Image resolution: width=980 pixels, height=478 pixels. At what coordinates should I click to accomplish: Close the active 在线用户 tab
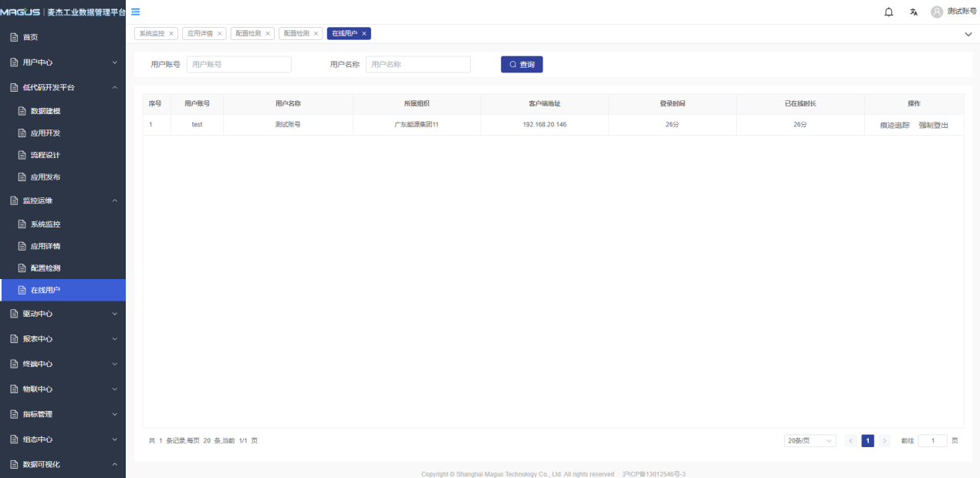pyautogui.click(x=364, y=34)
